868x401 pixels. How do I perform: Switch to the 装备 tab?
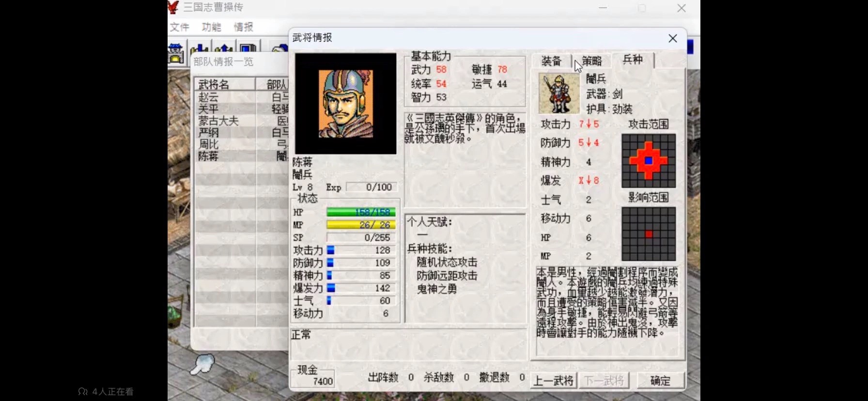coord(551,61)
